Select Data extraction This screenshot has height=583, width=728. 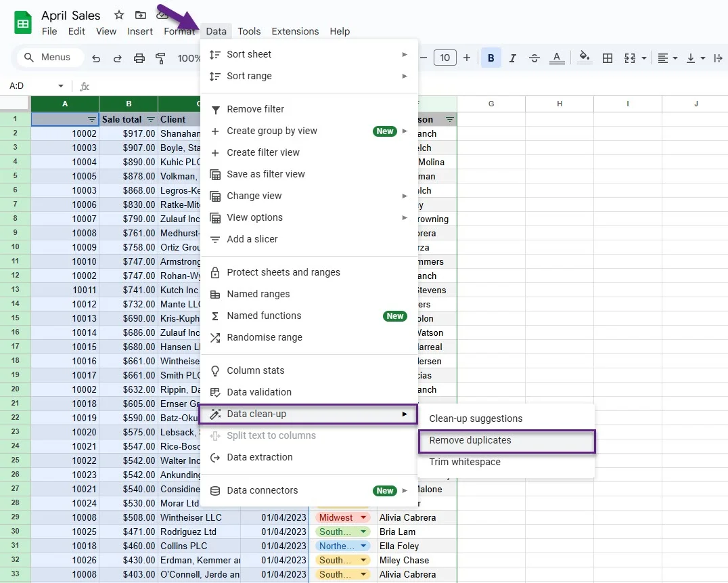[x=309, y=457]
